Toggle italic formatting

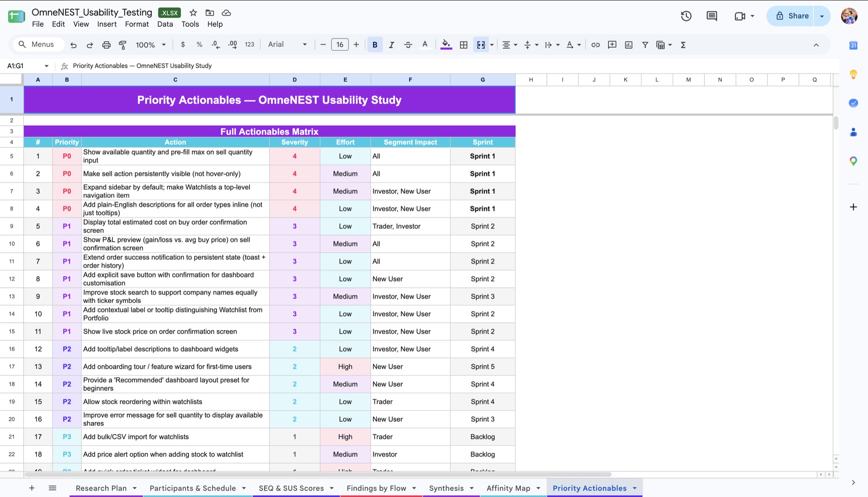tap(391, 45)
